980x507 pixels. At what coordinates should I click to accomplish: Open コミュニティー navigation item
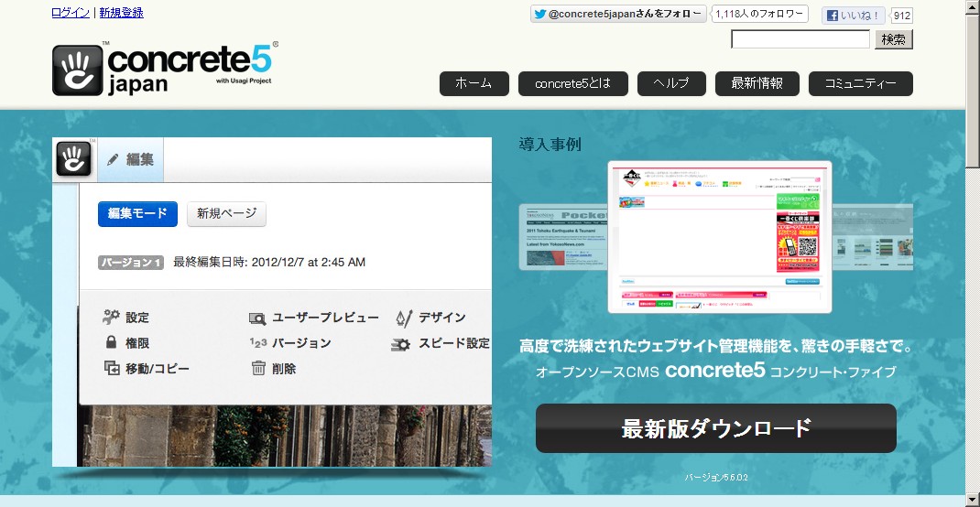[861, 83]
